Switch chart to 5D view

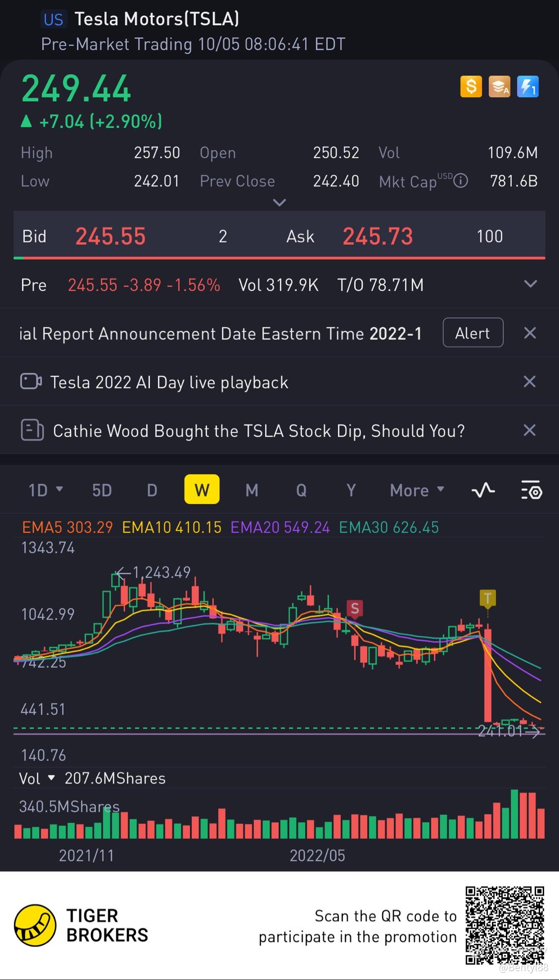[x=102, y=490]
